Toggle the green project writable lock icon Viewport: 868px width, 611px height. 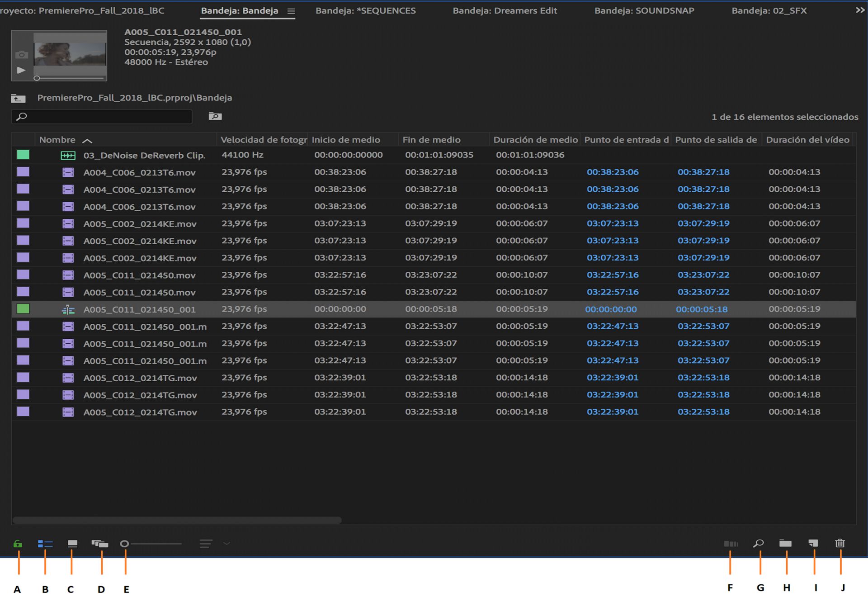click(x=18, y=544)
